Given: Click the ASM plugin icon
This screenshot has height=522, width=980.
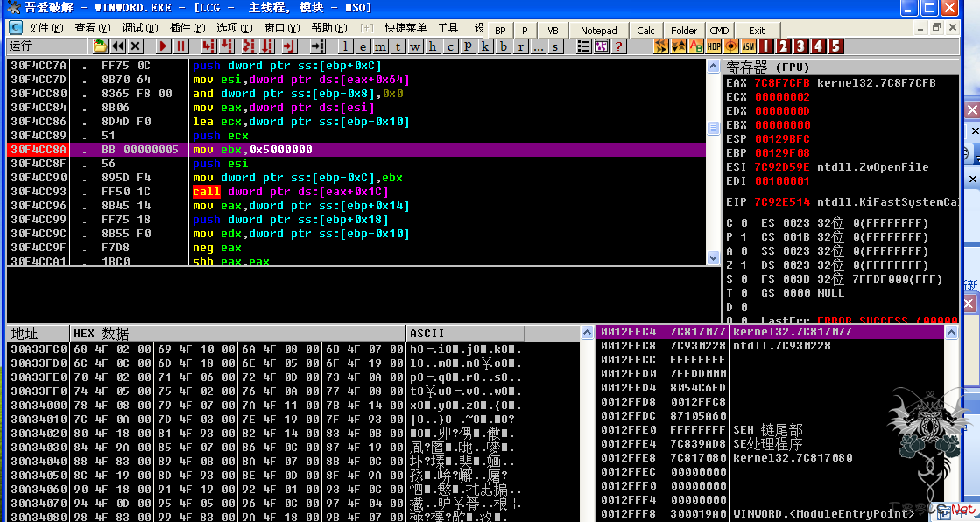Looking at the screenshot, I should [x=749, y=46].
